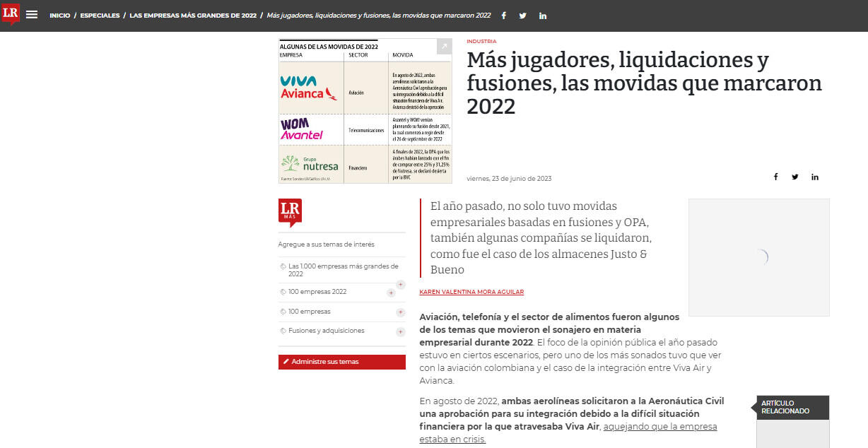Open 'Las empresas más grandes de 2022' breadcrumb

[x=193, y=16]
